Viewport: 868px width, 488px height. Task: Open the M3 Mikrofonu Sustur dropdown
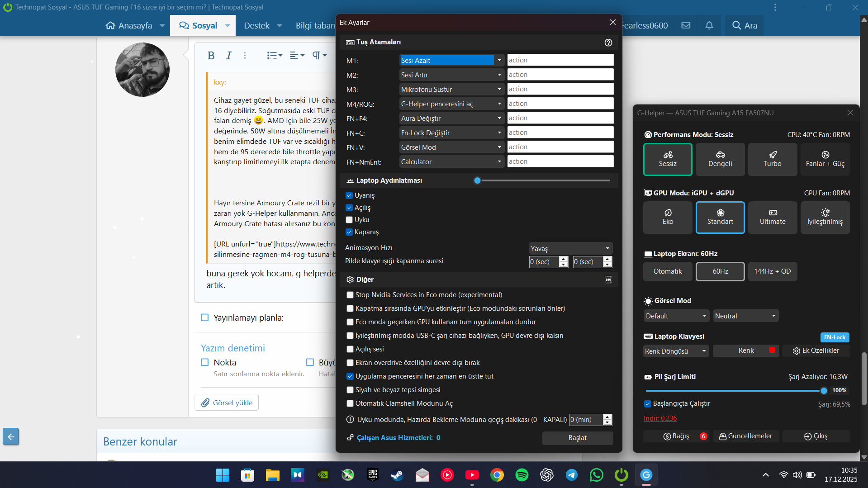pyautogui.click(x=451, y=89)
